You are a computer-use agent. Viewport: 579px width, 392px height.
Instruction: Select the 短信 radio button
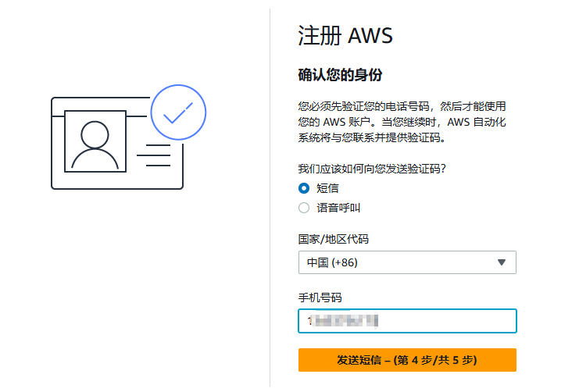click(304, 188)
